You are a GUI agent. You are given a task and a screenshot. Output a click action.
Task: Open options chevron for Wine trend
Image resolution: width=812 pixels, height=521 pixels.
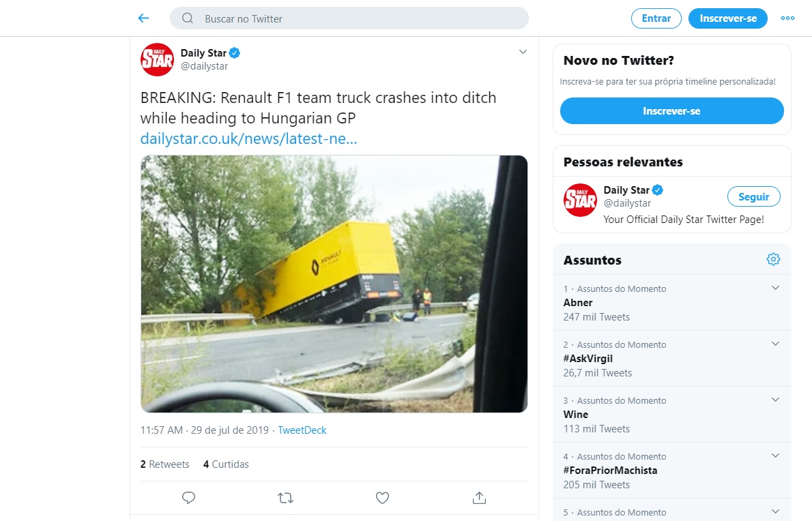click(x=775, y=400)
